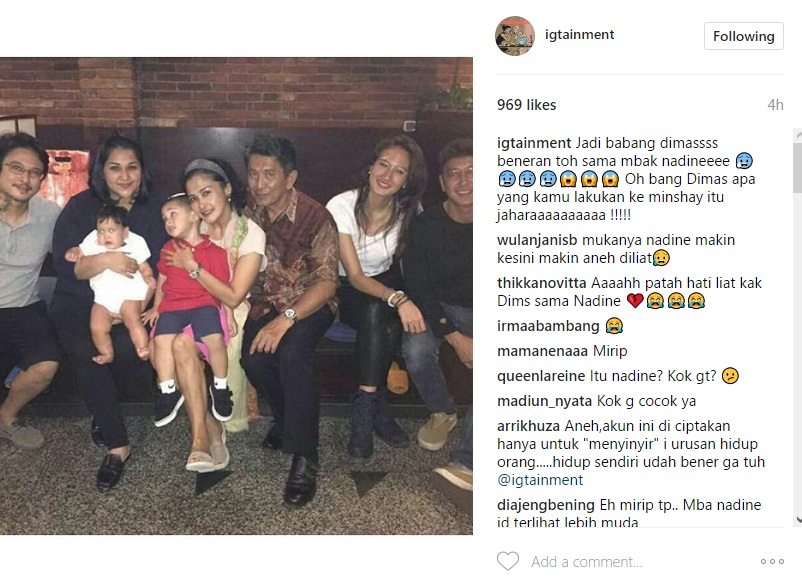Toggle the Following button
Image resolution: width=802 pixels, height=585 pixels.
tap(744, 36)
